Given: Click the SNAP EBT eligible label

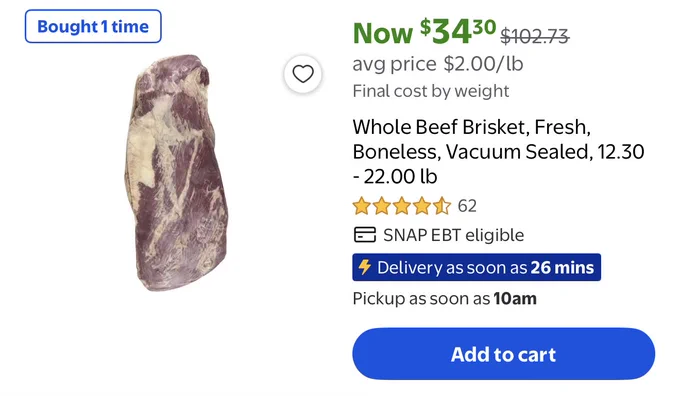Looking at the screenshot, I should pos(454,235).
